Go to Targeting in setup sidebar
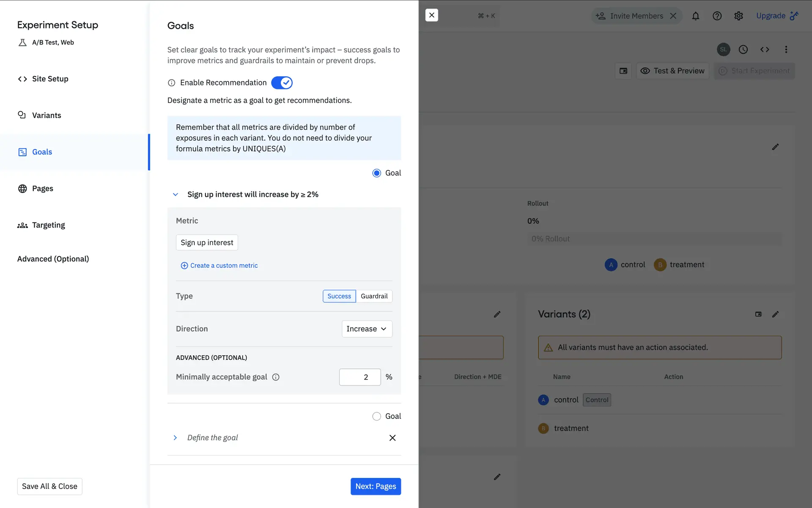Viewport: 812px width, 508px height. pyautogui.click(x=48, y=225)
